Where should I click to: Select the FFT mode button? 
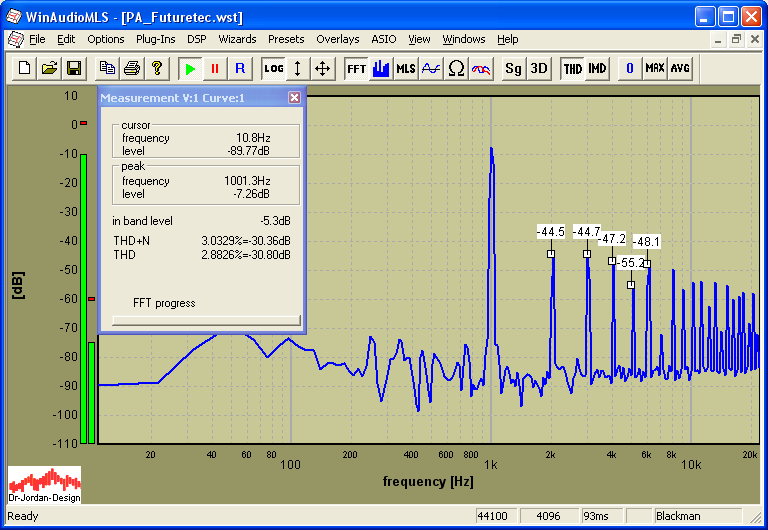tap(355, 68)
